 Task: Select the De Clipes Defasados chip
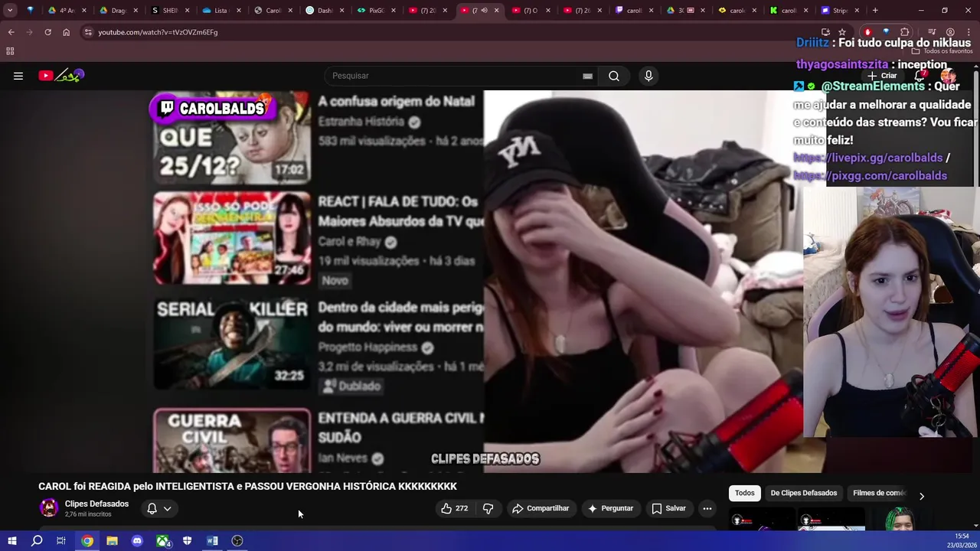click(803, 494)
